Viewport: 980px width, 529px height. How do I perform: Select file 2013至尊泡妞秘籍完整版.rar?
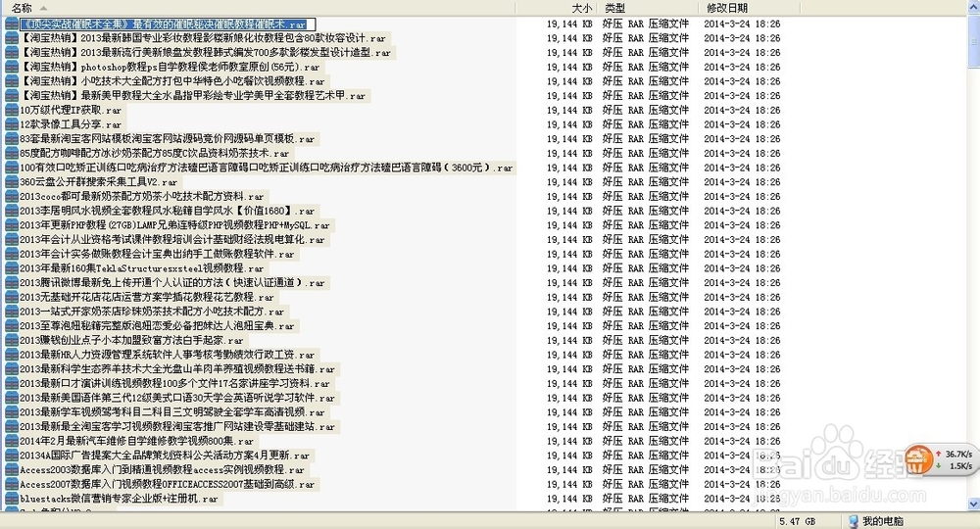pos(157,326)
